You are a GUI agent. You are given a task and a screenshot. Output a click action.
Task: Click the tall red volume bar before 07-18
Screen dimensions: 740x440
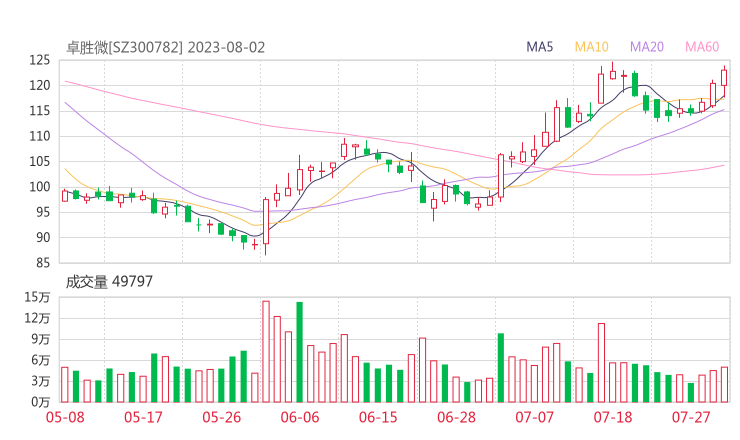(x=601, y=363)
